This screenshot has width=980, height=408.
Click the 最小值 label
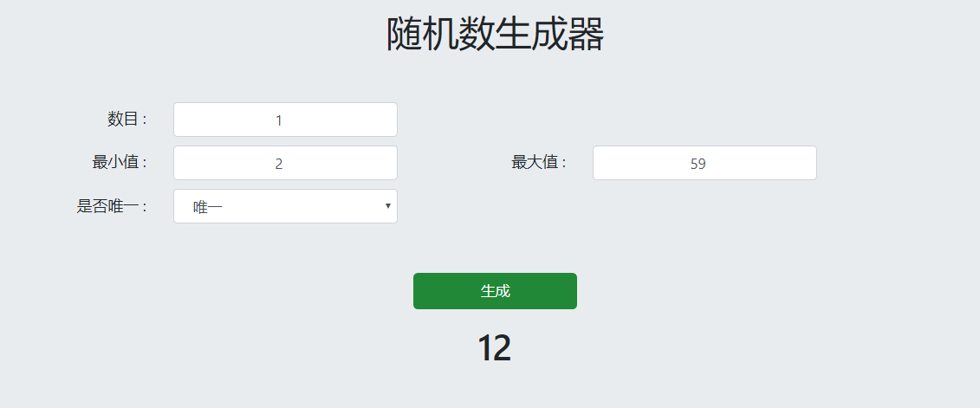coord(119,163)
